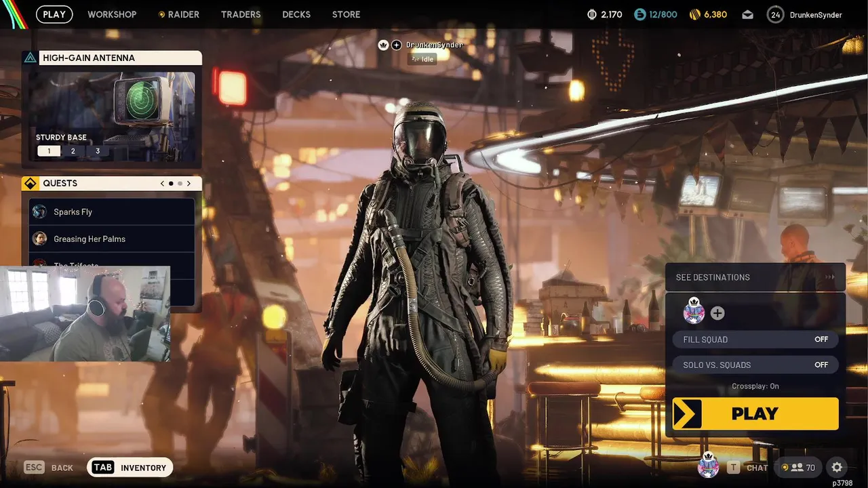Viewport: 868px width, 488px height.
Task: Select Sturdy Base stage 3
Action: click(98, 151)
